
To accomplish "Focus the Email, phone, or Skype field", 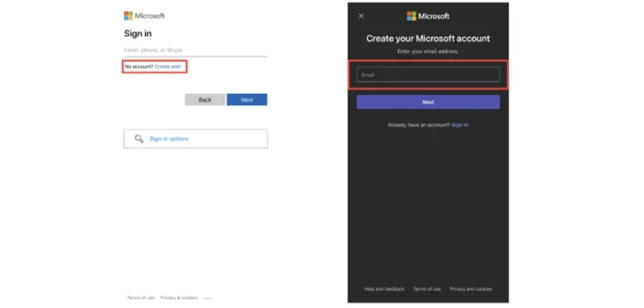I will pyautogui.click(x=196, y=50).
